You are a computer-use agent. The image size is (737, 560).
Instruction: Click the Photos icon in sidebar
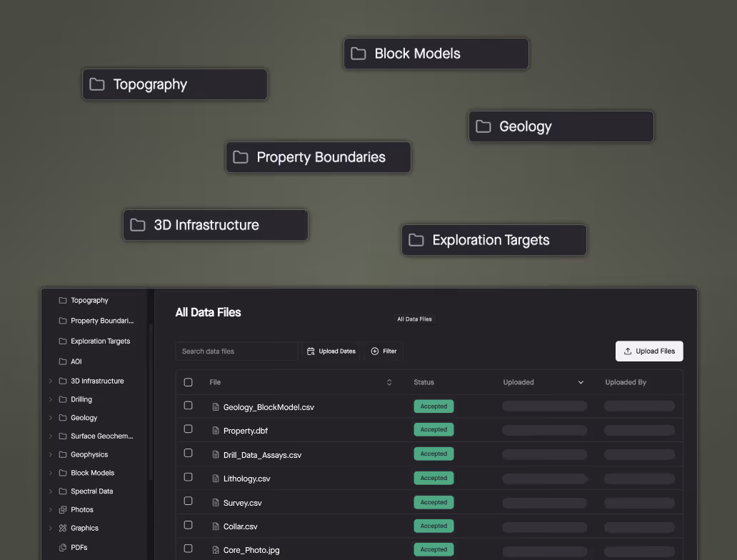[63, 510]
